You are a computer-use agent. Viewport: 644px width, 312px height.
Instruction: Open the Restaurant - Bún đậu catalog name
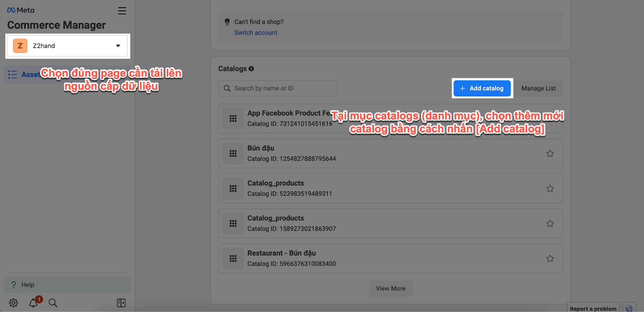(281, 253)
